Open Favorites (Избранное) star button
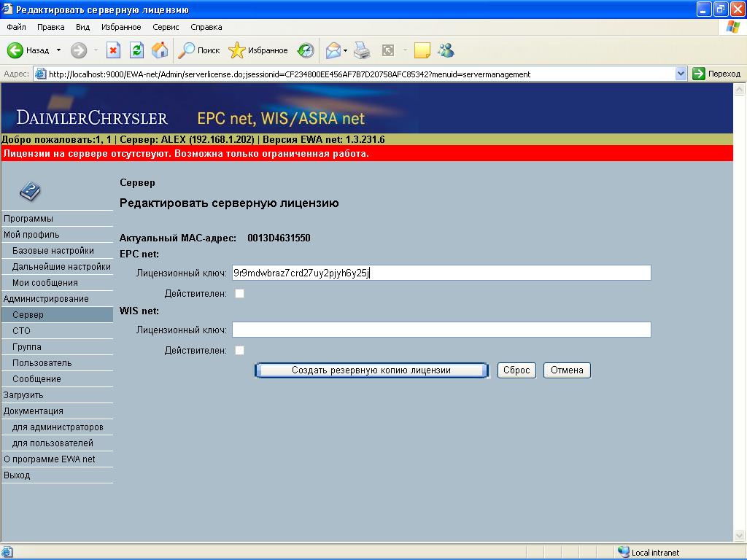 pyautogui.click(x=258, y=50)
